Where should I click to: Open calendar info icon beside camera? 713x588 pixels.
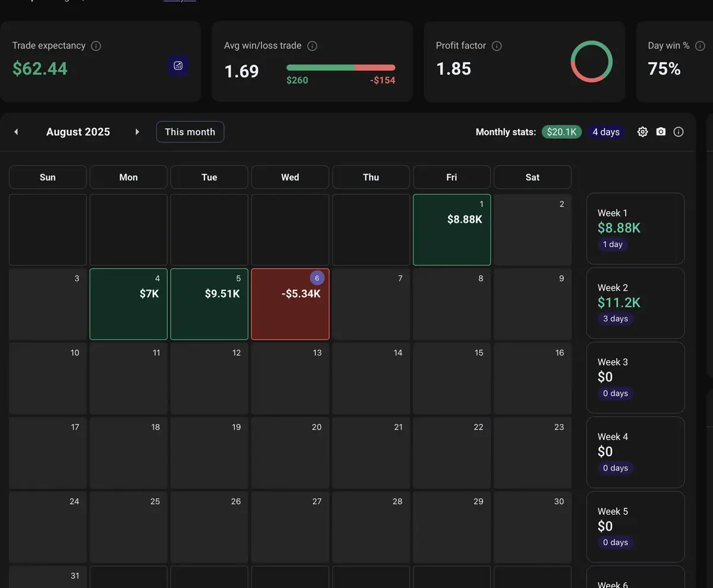[679, 132]
